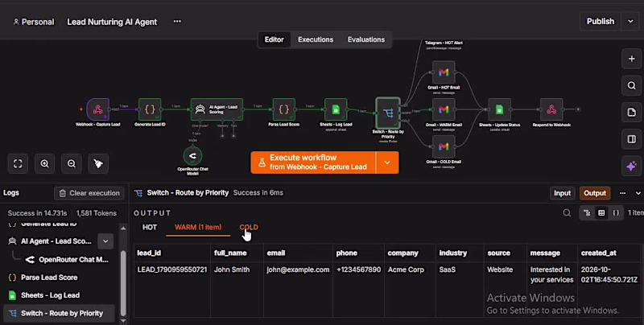
Task: Click the logs scrollbar up arrow
Action: (x=123, y=228)
